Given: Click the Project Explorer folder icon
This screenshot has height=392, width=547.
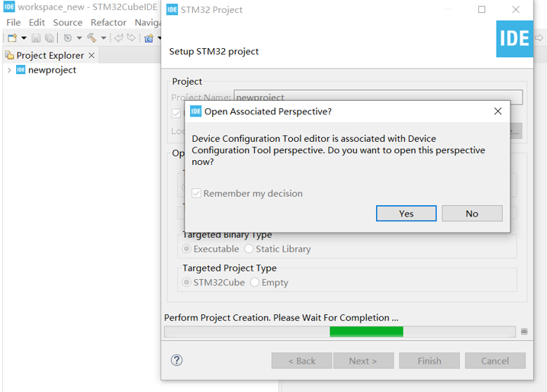Looking at the screenshot, I should point(10,55).
